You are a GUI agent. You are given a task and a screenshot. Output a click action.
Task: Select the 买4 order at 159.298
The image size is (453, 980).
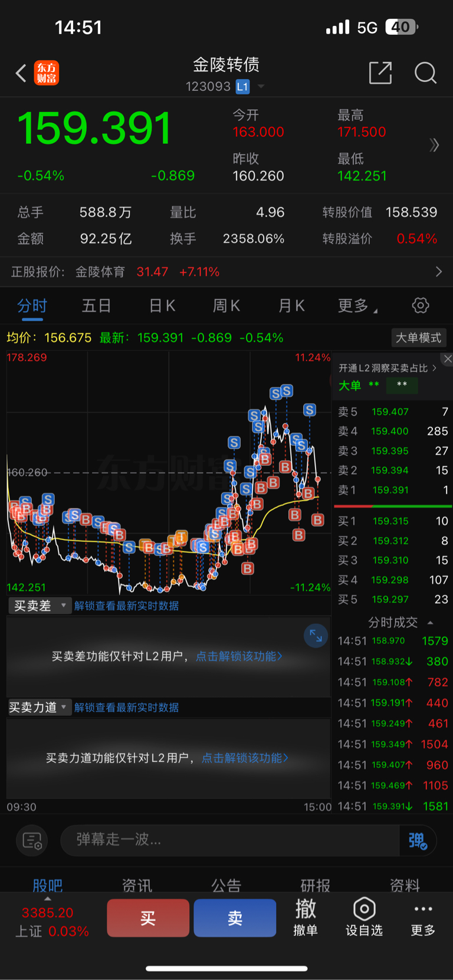pos(393,580)
